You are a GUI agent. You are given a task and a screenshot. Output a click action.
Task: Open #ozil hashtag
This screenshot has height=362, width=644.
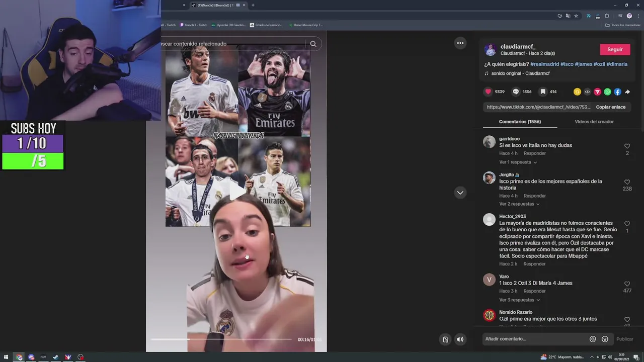coord(599,64)
